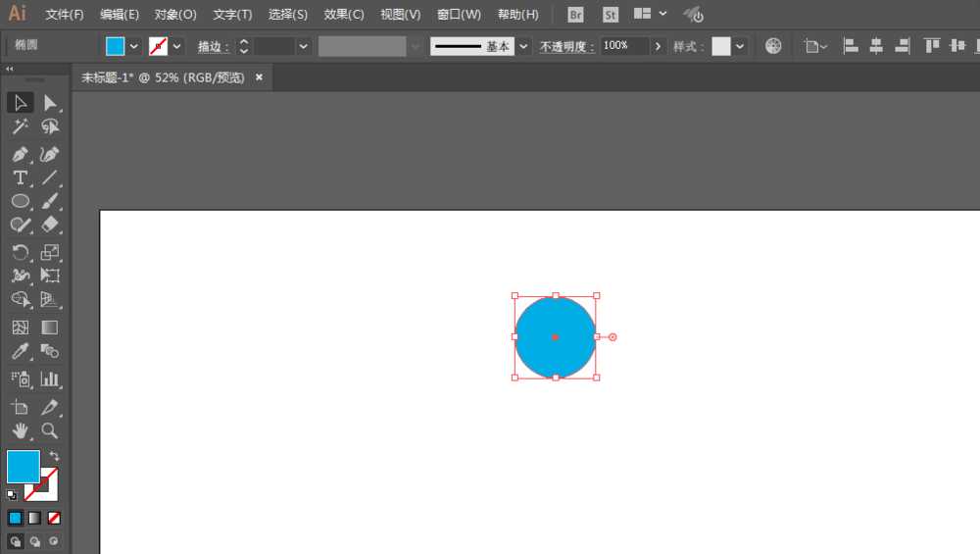Select the Gradient tool
The height and width of the screenshot is (554, 980).
[x=50, y=327]
